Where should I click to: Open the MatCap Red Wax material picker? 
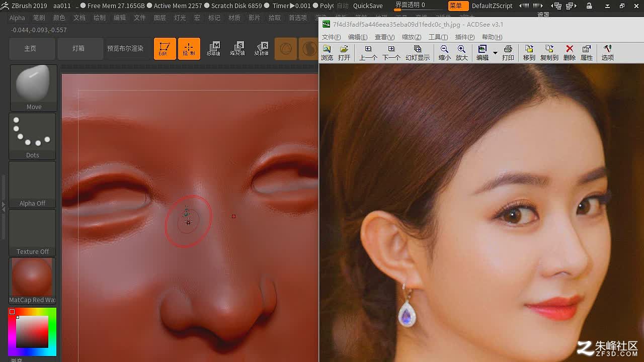pos(32,281)
